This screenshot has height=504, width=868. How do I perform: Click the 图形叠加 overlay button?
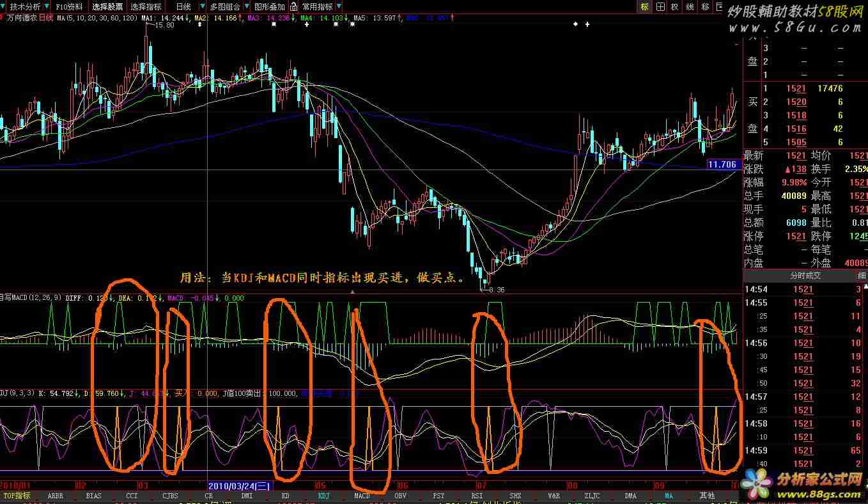point(270,7)
